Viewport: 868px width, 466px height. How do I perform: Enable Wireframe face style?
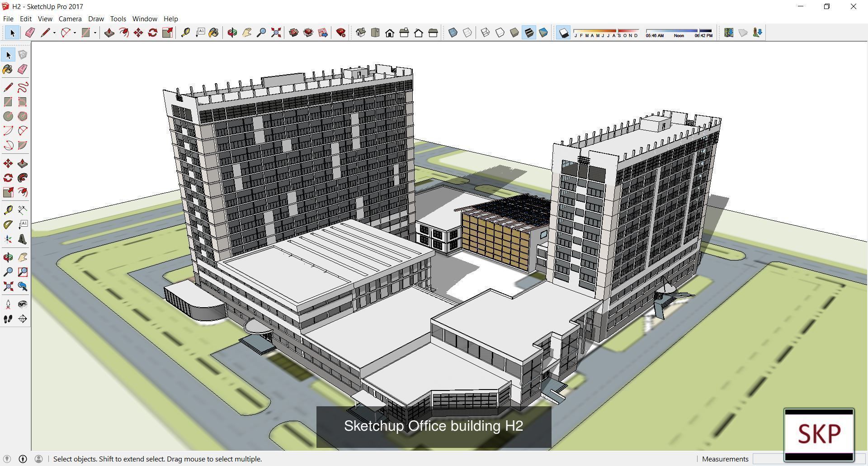[x=485, y=33]
